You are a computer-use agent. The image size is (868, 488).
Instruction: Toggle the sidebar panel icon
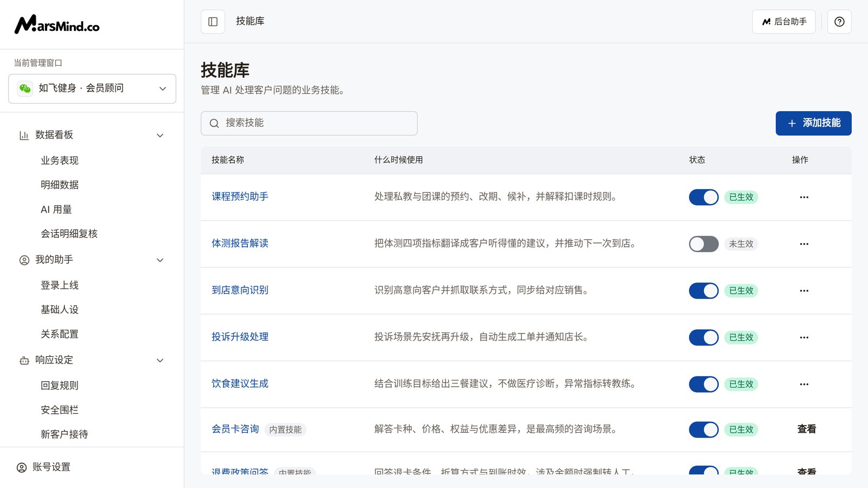click(213, 22)
